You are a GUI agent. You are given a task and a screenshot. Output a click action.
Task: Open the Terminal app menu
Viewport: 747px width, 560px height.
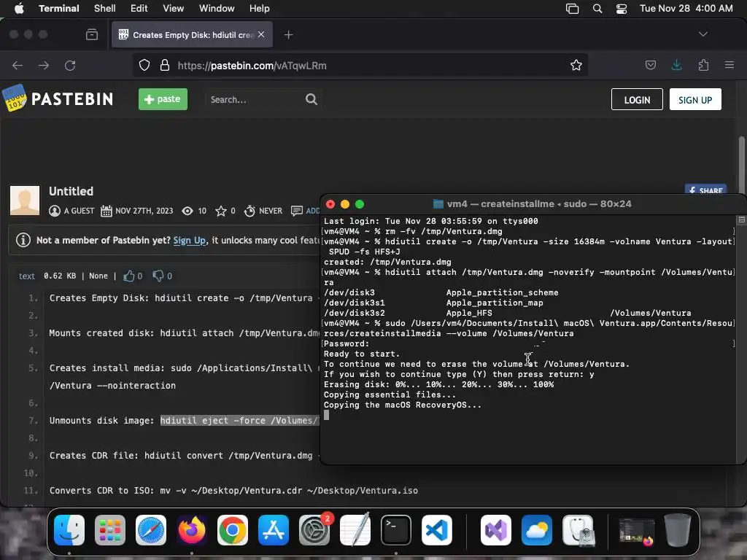[58, 8]
